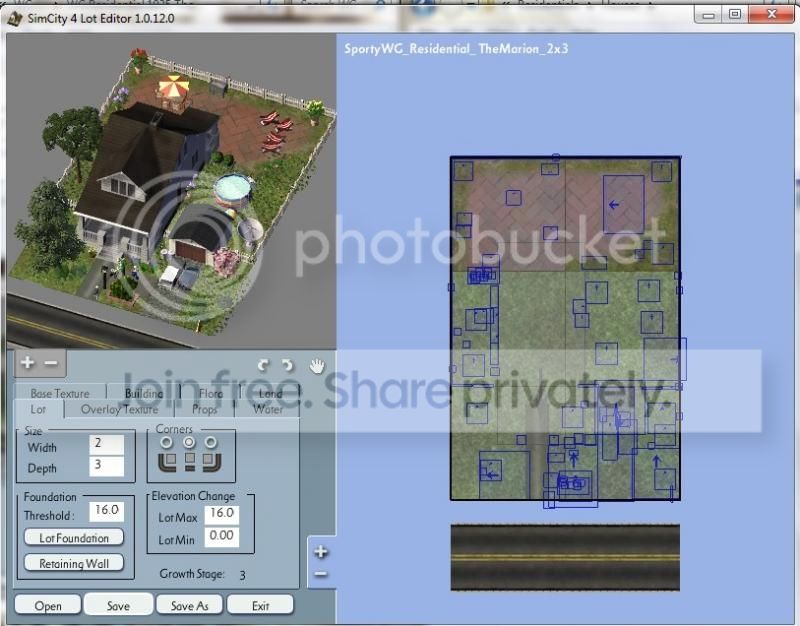Select the Lot tab

coord(38,409)
